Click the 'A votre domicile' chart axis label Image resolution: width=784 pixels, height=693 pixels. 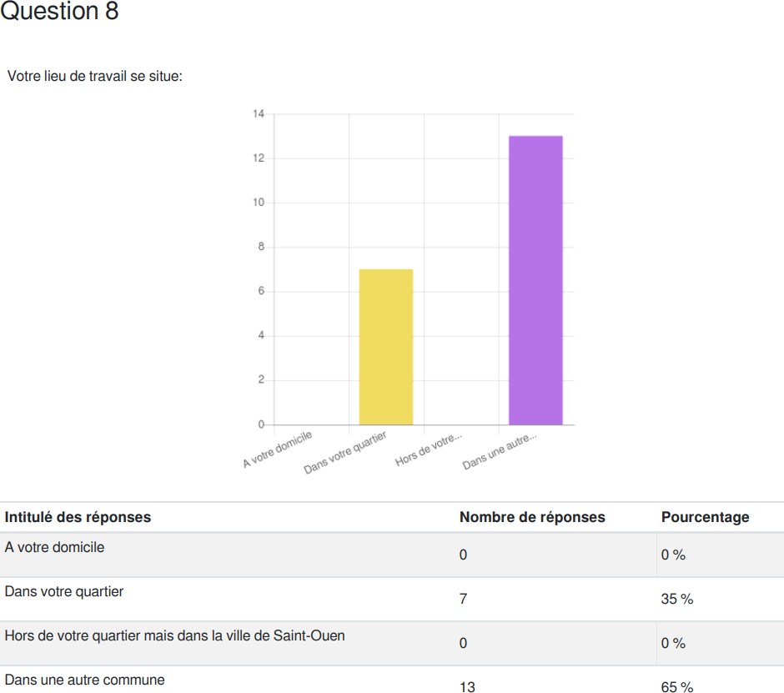point(278,449)
